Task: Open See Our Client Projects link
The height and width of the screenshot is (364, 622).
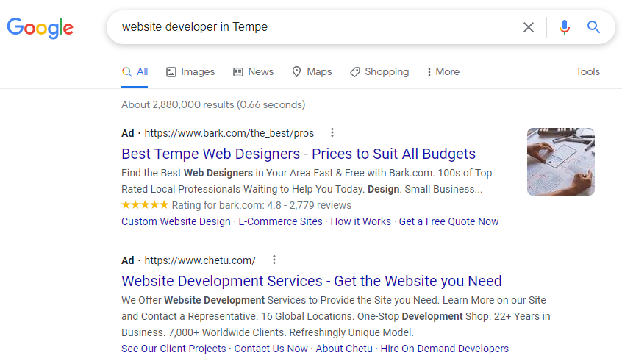Action: pos(174,349)
